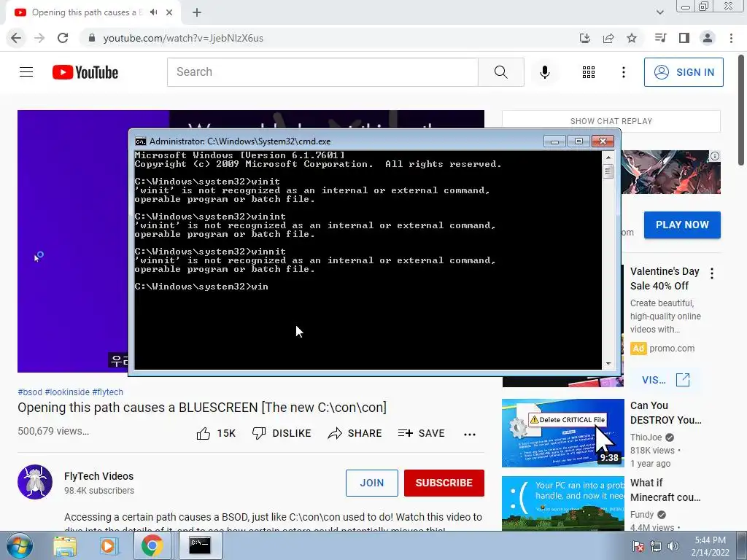Open Chrome three-dot menu
The width and height of the screenshot is (747, 560).
pos(731,38)
